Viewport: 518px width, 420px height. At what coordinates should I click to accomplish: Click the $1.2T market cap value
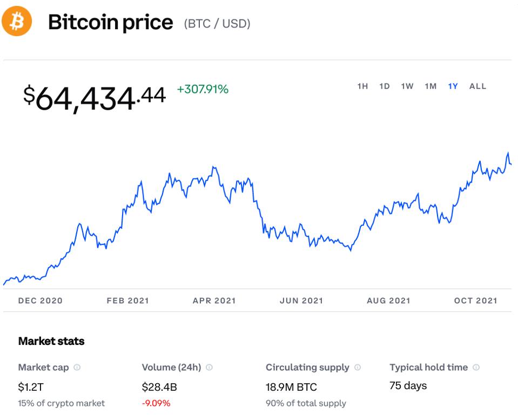pos(31,387)
